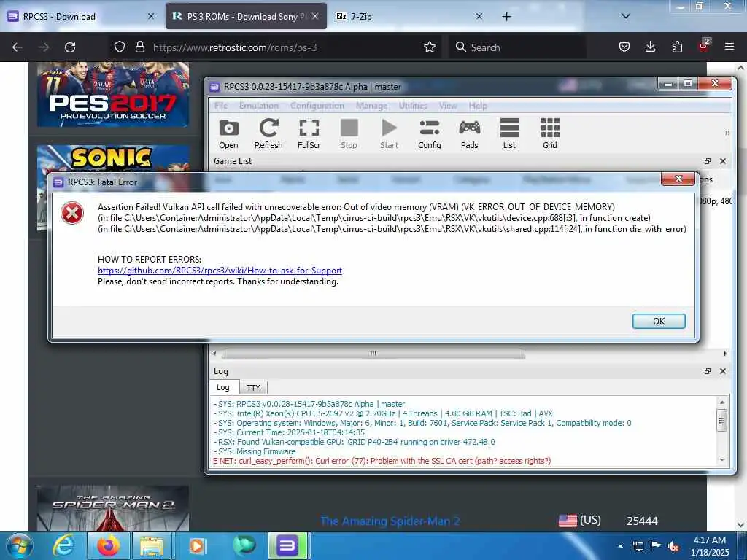Viewport: 747px width, 560px height.
Task: Open the Emulation menu in RPCS3
Action: pyautogui.click(x=259, y=106)
